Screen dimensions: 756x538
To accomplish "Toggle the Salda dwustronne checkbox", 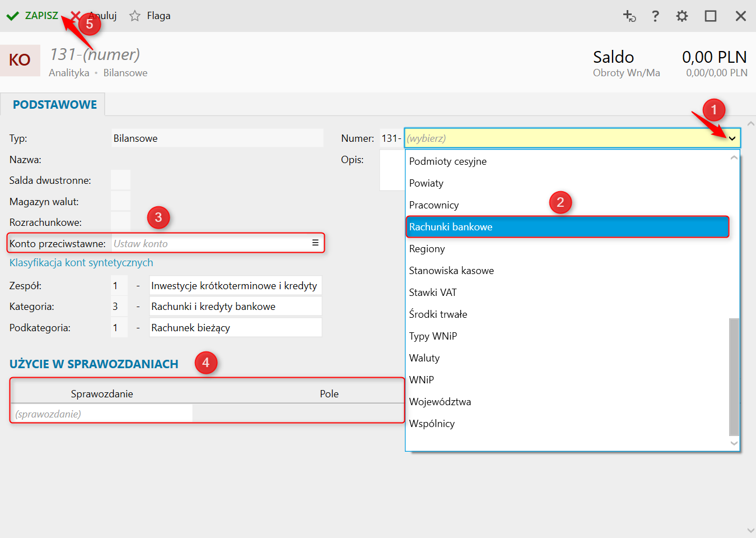I will [x=120, y=180].
